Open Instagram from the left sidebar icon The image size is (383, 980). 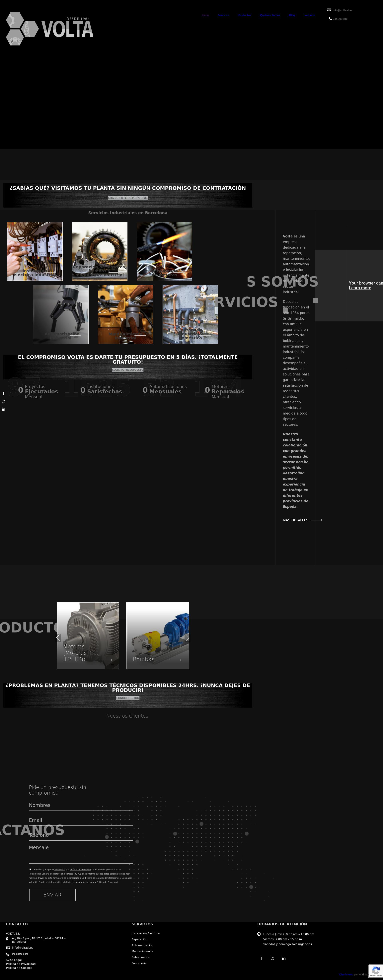click(x=3, y=401)
